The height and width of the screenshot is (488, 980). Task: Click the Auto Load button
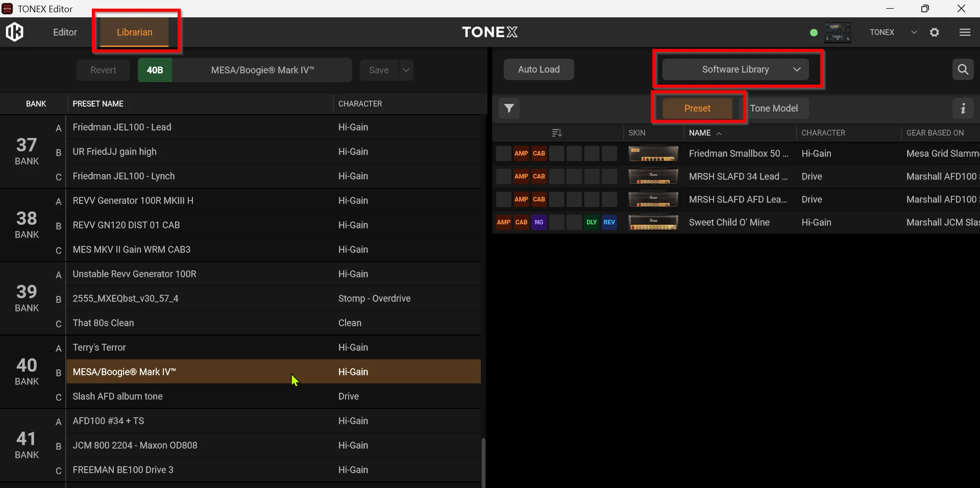[539, 69]
